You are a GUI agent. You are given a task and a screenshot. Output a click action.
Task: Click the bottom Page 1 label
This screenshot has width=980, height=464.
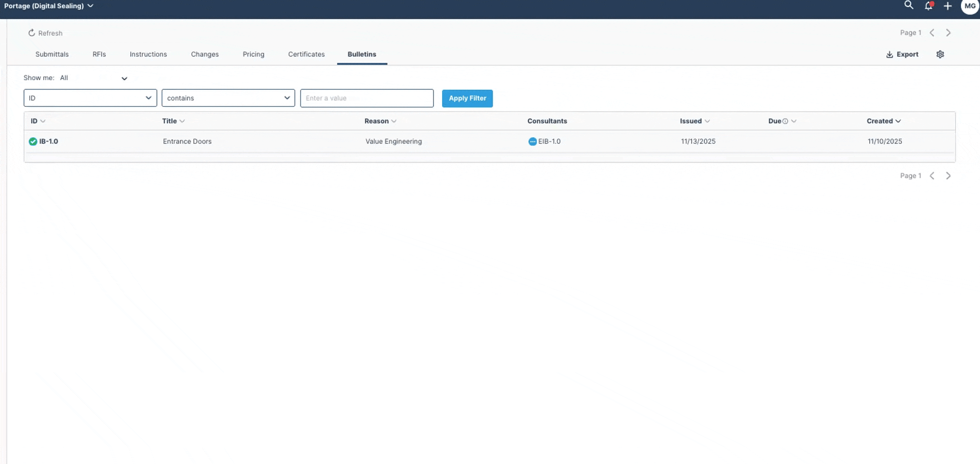point(910,176)
